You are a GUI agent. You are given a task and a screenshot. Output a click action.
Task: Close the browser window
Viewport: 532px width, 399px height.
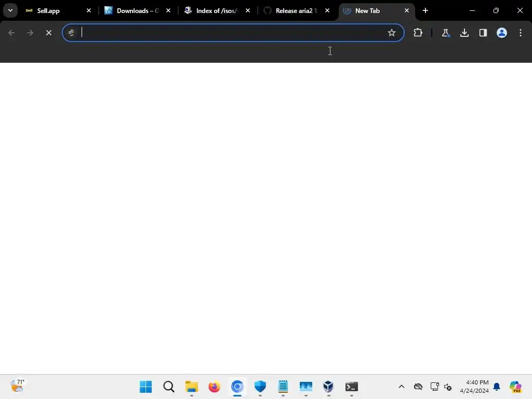[x=520, y=10]
